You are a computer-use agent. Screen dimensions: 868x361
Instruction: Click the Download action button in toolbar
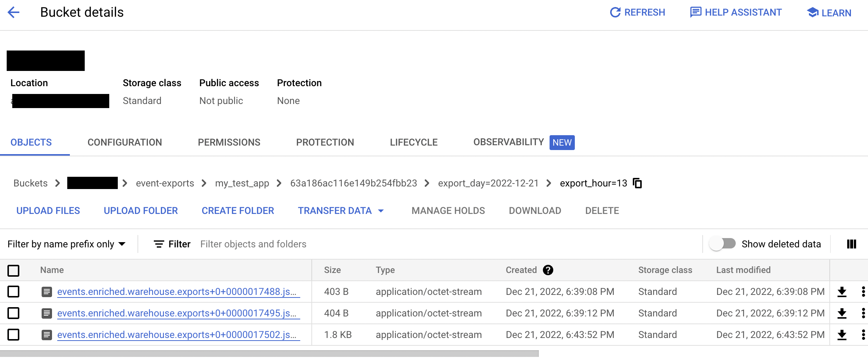[x=535, y=211]
